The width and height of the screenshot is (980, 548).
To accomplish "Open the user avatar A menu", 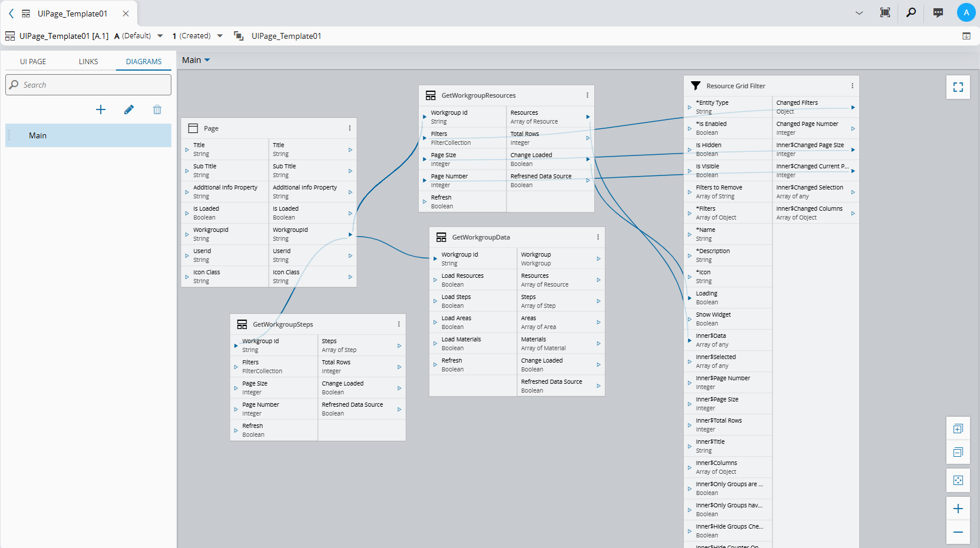I will [966, 12].
